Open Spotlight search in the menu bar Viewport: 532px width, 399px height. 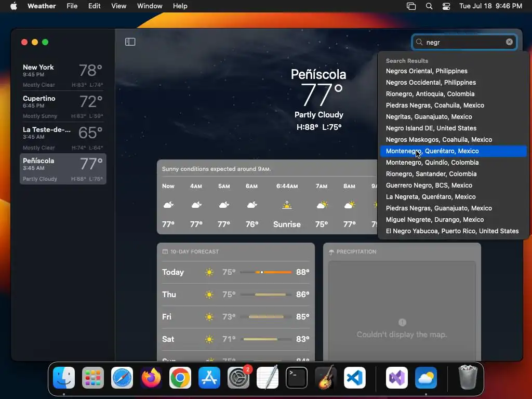[x=429, y=6]
